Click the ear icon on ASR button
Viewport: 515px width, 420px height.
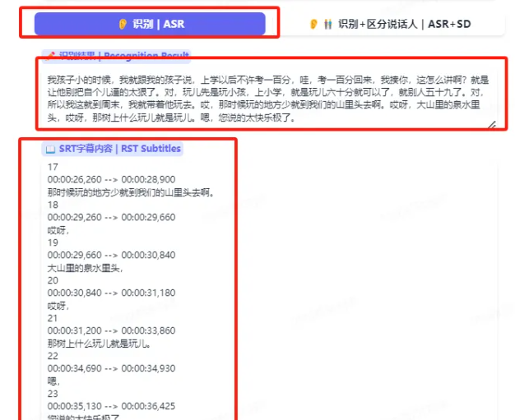pos(123,24)
